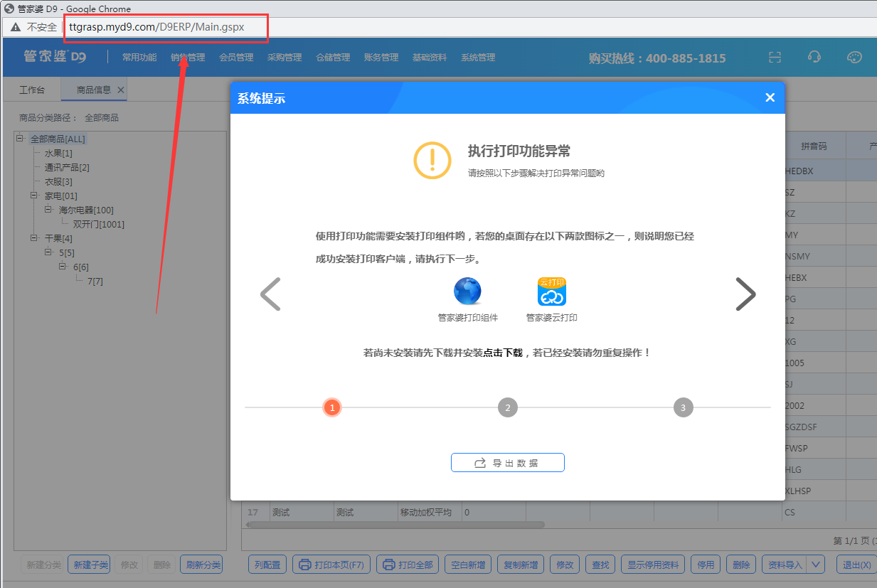Open the 系统管理 menu
Image resolution: width=877 pixels, height=588 pixels.
tap(478, 58)
